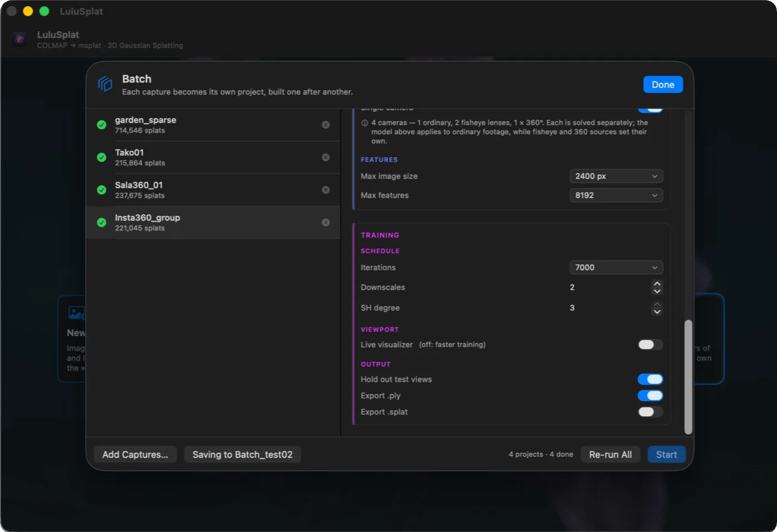Remove Tako01 from the batch list
Screen dimensions: 777x532
326,157
